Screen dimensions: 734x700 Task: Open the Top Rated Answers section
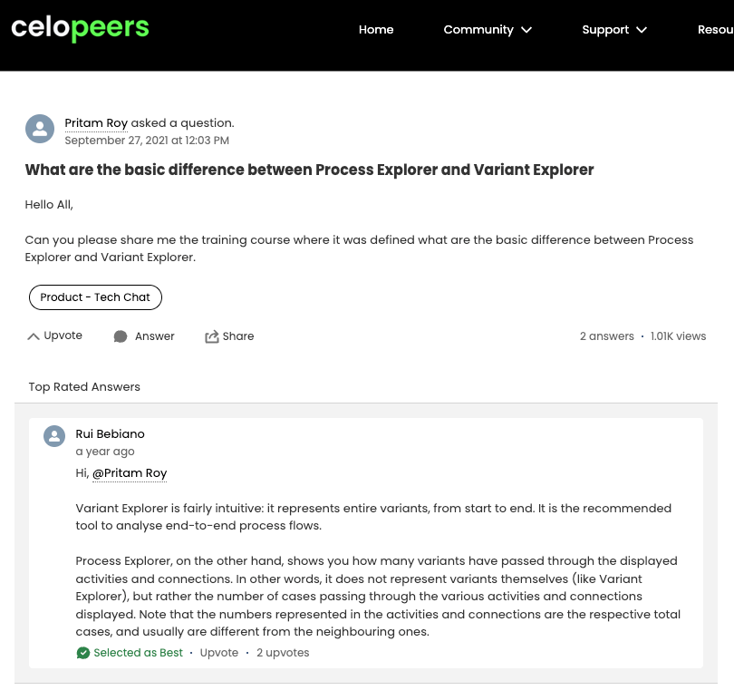point(84,386)
